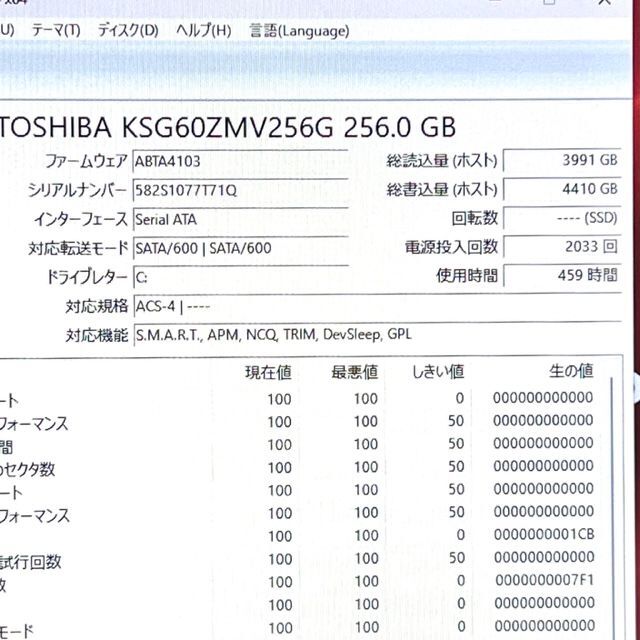This screenshot has width=640, height=640.
Task: Click the ファームウェア label
Action: 86,161
